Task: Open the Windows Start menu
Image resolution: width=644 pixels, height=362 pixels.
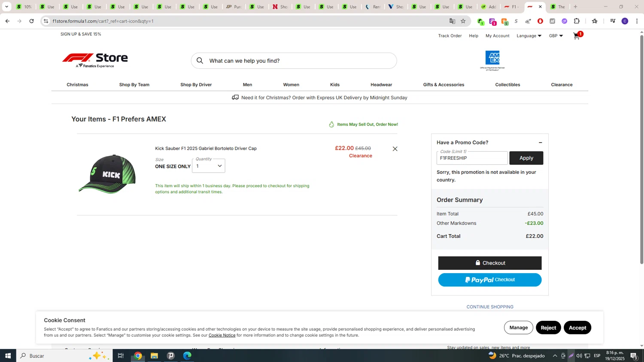Action: (8, 356)
